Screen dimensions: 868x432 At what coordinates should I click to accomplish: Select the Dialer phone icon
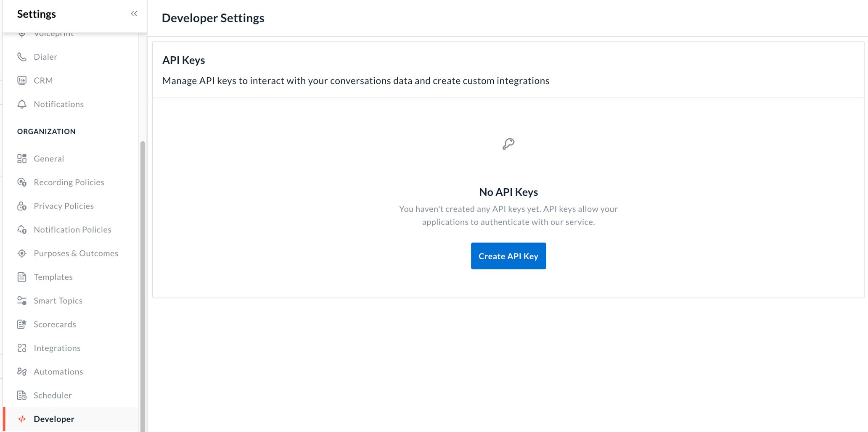point(22,56)
